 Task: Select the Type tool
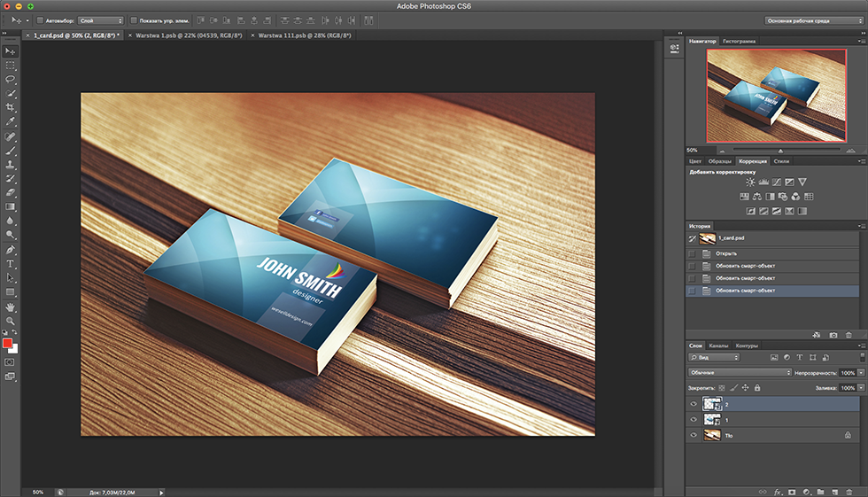(11, 264)
